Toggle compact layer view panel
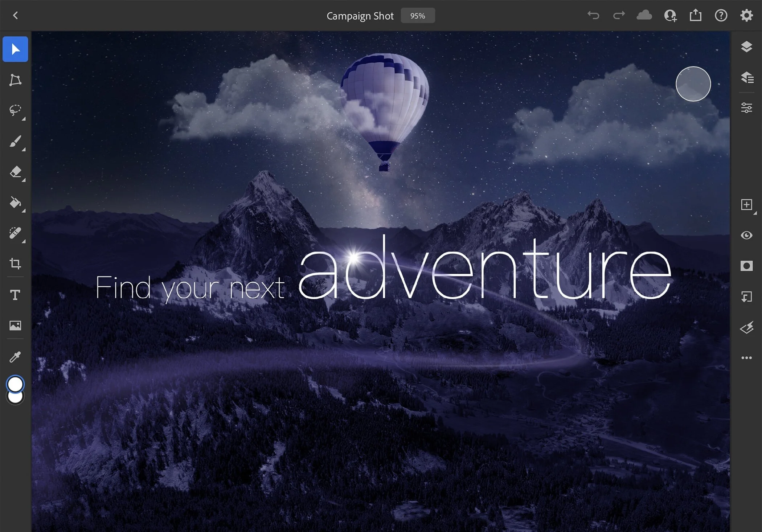 point(746,47)
